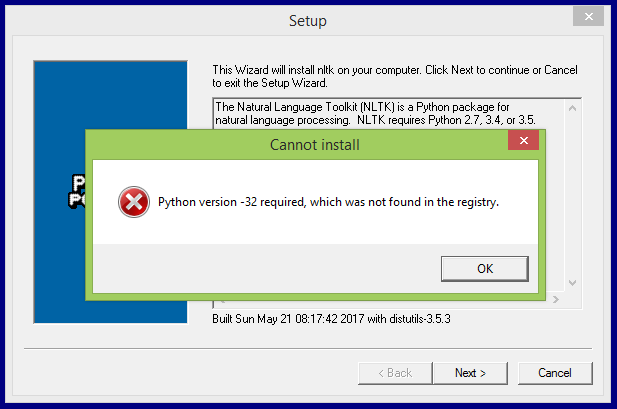Click the left arrow of horizontal scrollbar
617x409 pixels.
pyautogui.click(x=223, y=302)
